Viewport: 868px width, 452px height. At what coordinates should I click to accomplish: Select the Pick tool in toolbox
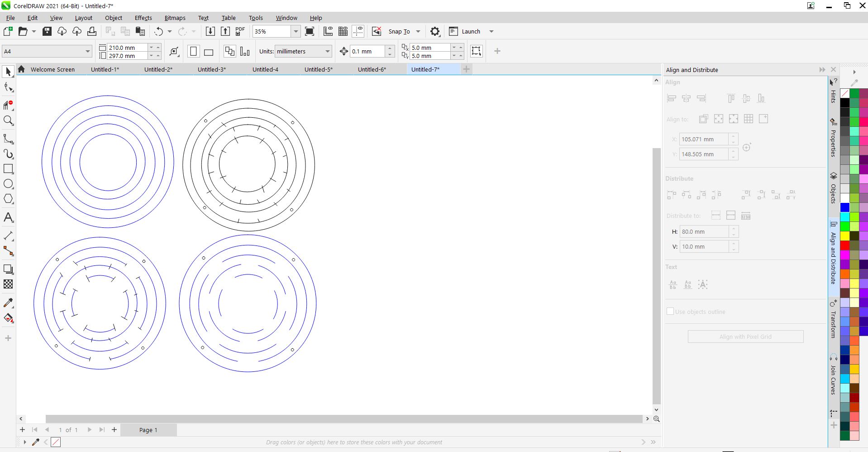click(8, 72)
